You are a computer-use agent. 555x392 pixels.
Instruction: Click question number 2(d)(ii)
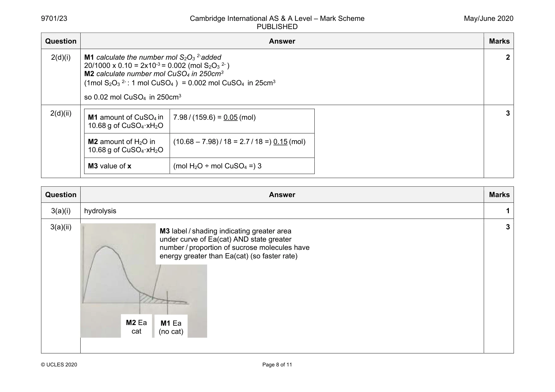coord(61,113)
